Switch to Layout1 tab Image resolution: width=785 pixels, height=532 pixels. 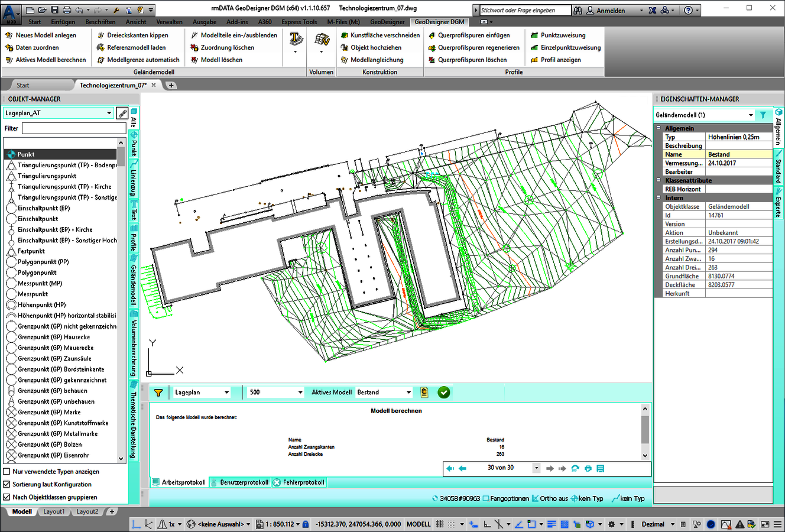[54, 512]
